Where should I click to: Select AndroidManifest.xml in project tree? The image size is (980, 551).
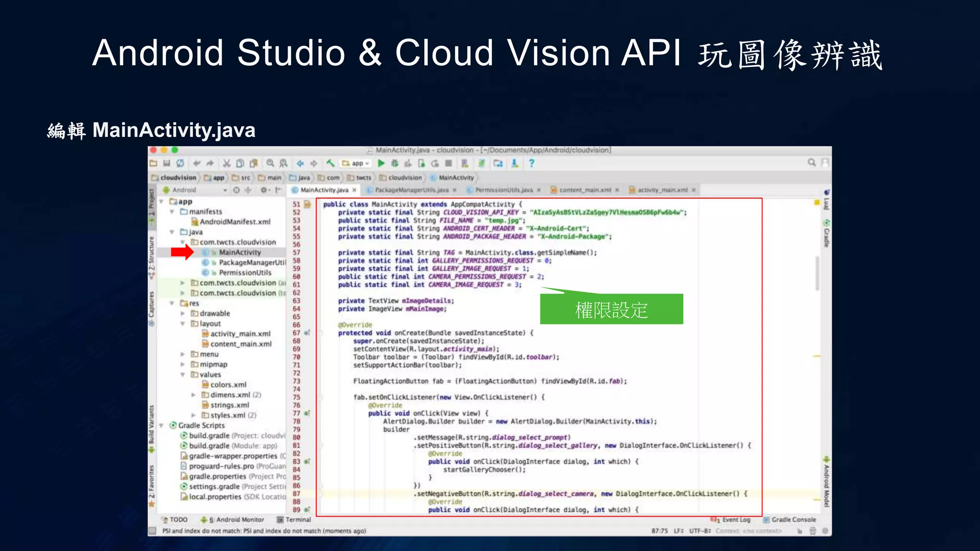231,222
